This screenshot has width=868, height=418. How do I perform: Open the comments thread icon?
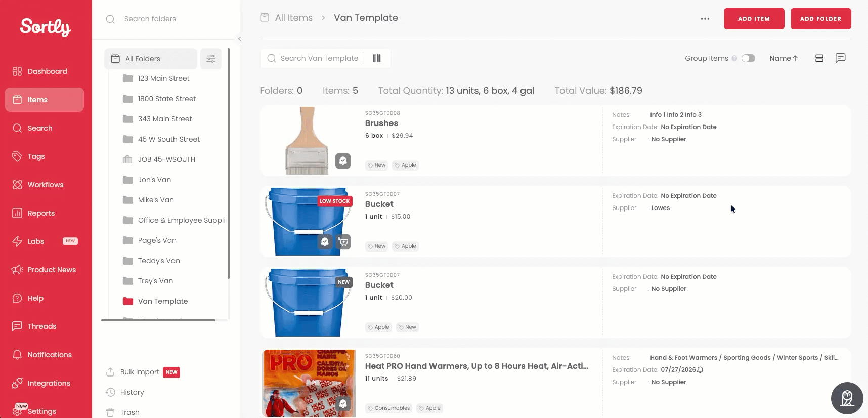click(840, 58)
